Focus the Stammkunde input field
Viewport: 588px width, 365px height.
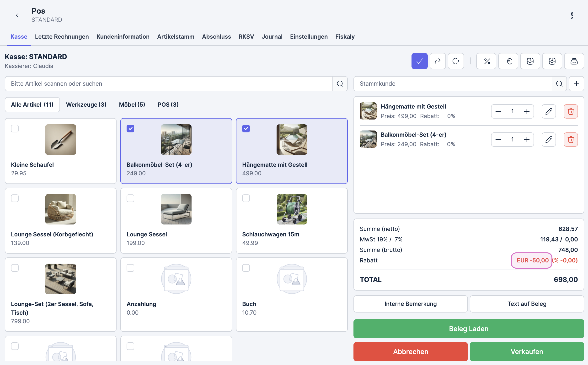coord(452,84)
